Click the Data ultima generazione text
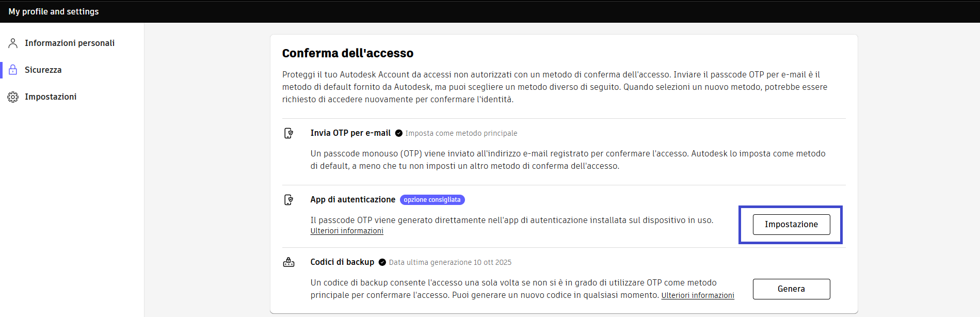Screen dimensions: 980x317 [x=450, y=262]
